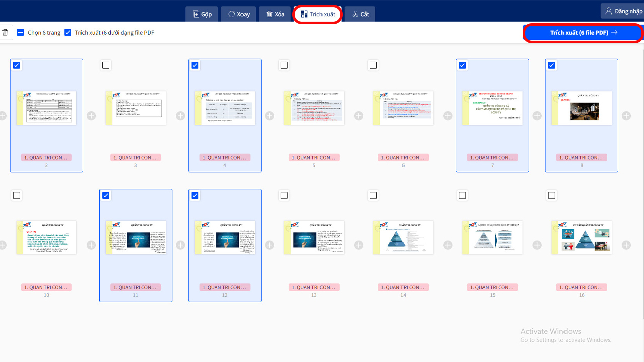
Task: Select the page 14 thumbnail
Action: click(x=403, y=237)
